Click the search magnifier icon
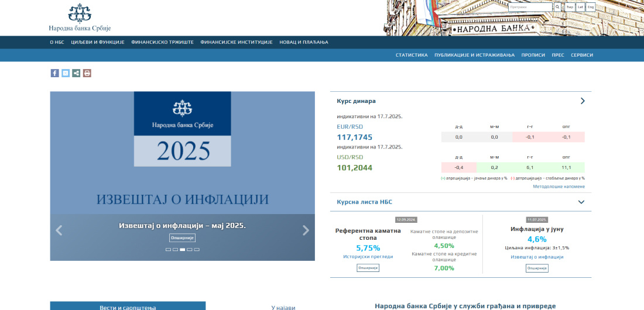This screenshot has height=310, width=644. tap(557, 7)
